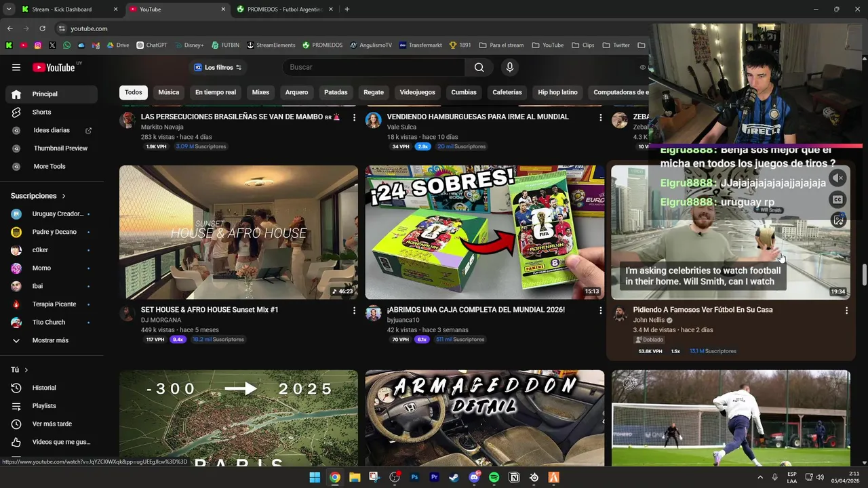
Task: Open Steam from the taskbar
Action: (454, 477)
